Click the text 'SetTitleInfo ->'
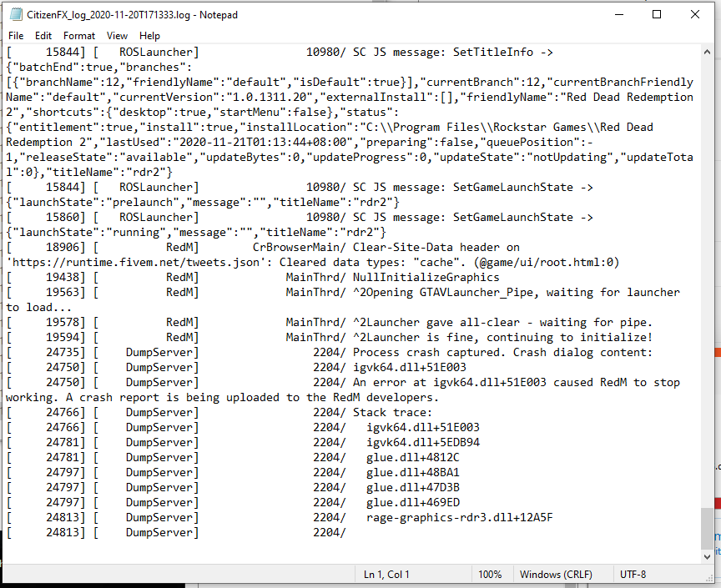Image resolution: width=721 pixels, height=588 pixels. (x=502, y=52)
